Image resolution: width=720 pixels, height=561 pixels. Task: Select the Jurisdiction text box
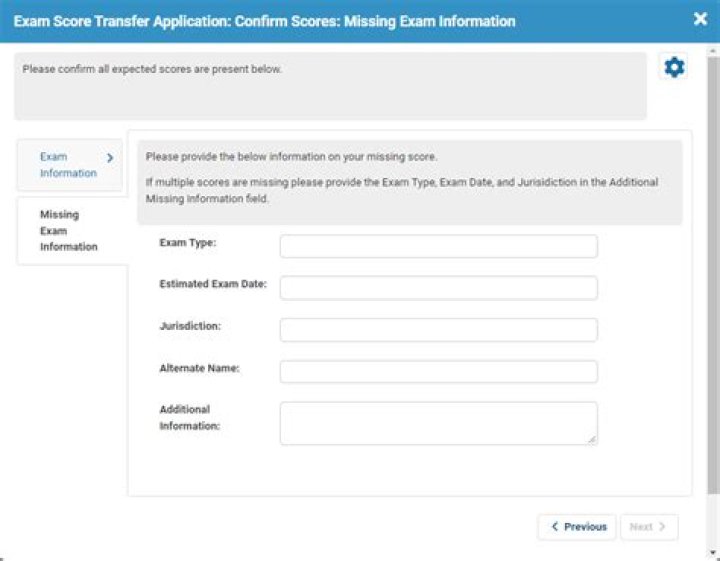pyautogui.click(x=438, y=330)
